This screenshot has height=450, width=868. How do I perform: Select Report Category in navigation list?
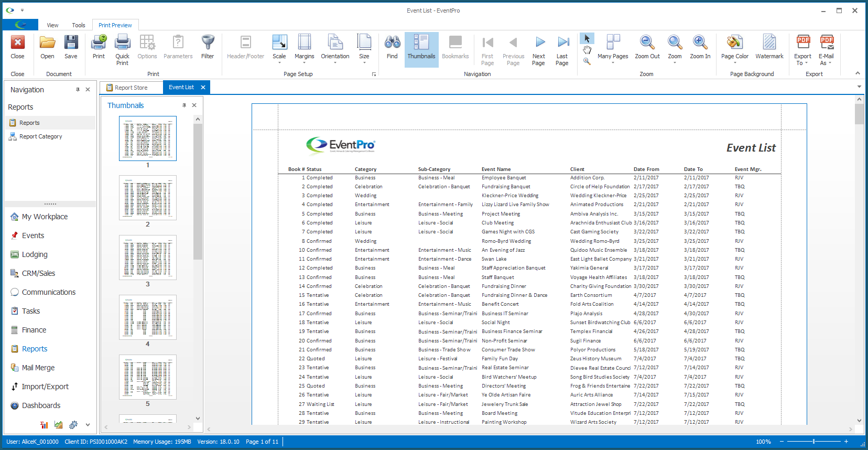[x=50, y=136]
